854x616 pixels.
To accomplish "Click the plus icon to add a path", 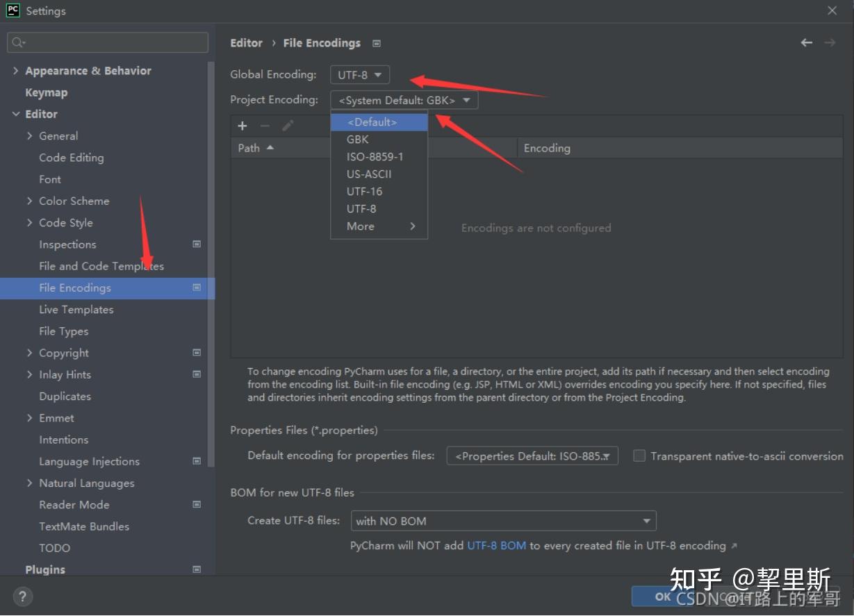I will 242,126.
